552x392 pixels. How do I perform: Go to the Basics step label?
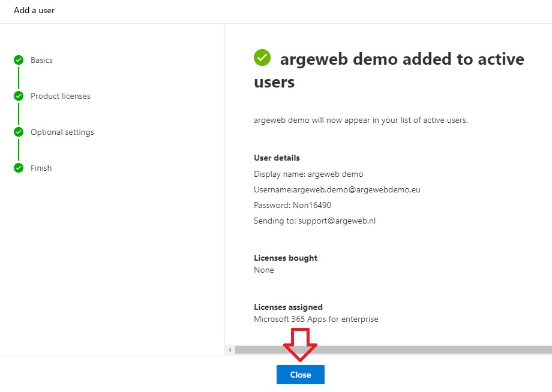41,60
